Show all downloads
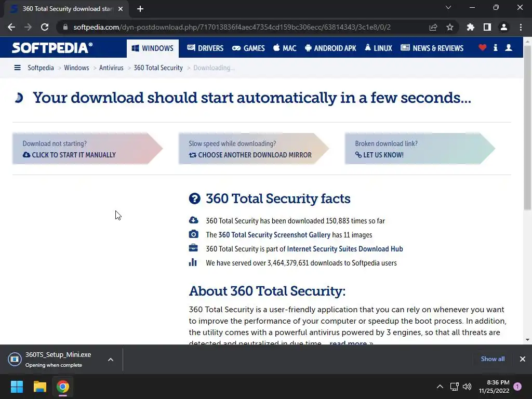 (493, 359)
